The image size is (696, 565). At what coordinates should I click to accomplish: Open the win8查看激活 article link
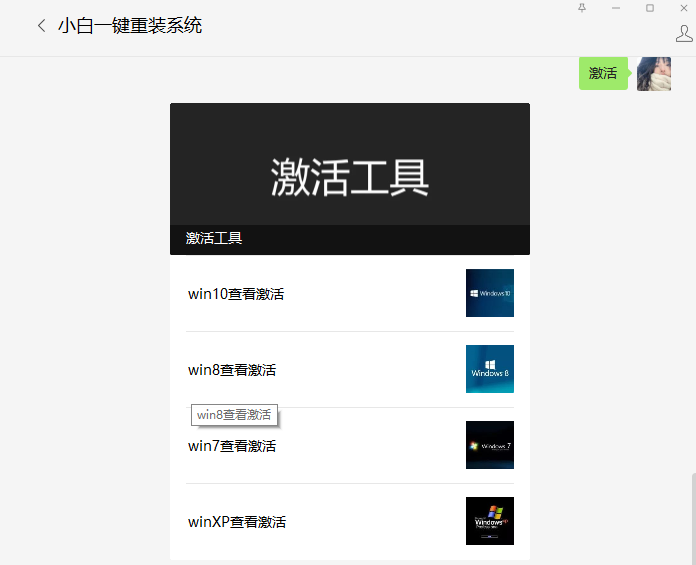(x=232, y=370)
